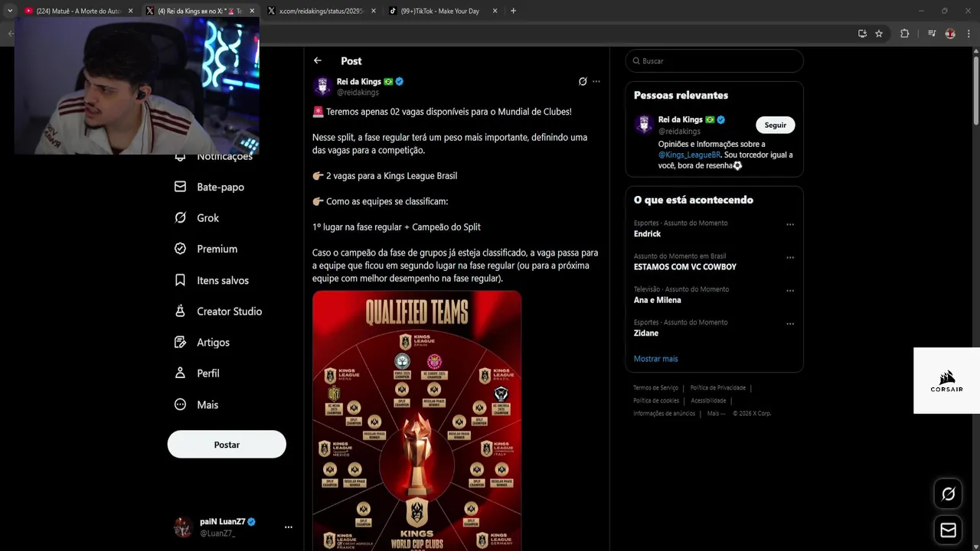
Task: Switch to x.com/reidakings status tab
Action: click(x=322, y=11)
